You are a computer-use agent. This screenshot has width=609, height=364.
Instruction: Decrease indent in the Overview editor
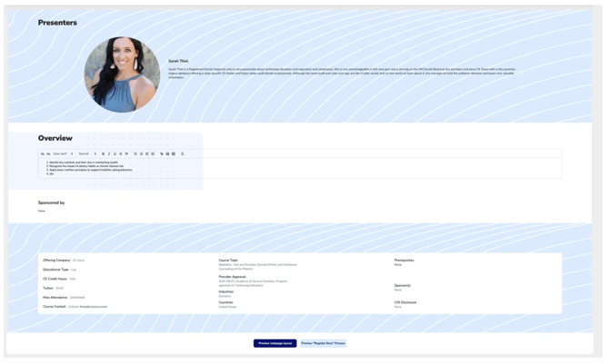(x=147, y=154)
